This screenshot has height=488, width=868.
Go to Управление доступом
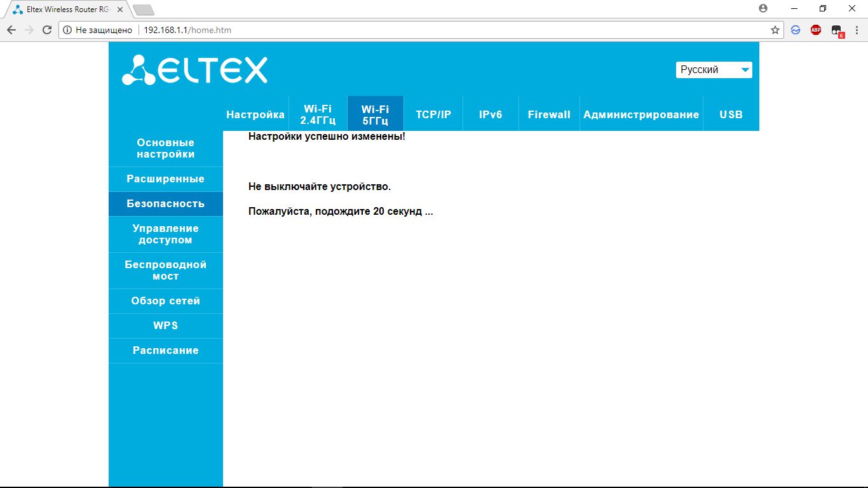(166, 234)
